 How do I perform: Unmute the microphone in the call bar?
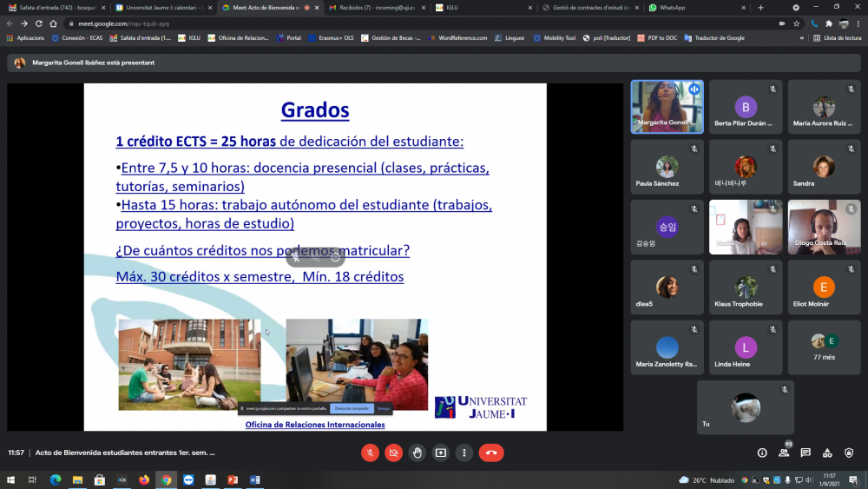pyautogui.click(x=370, y=453)
